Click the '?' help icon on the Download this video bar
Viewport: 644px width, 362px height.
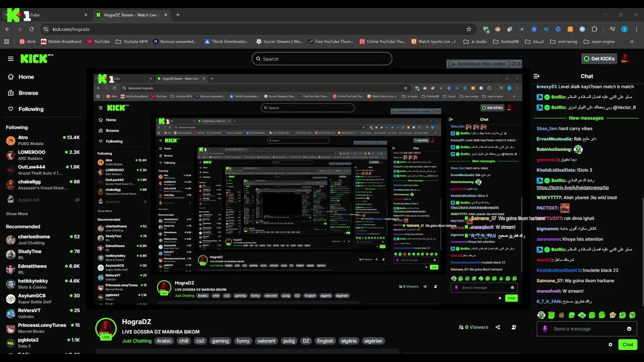click(x=514, y=63)
